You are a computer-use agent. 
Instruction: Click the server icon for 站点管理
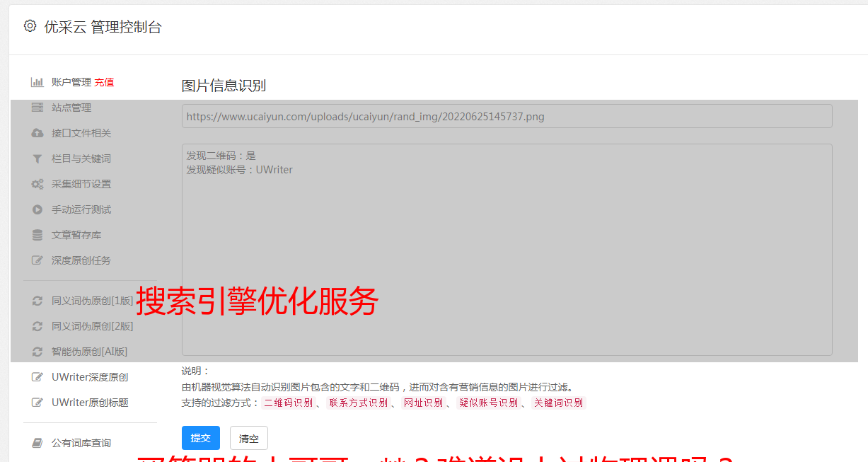click(x=37, y=108)
